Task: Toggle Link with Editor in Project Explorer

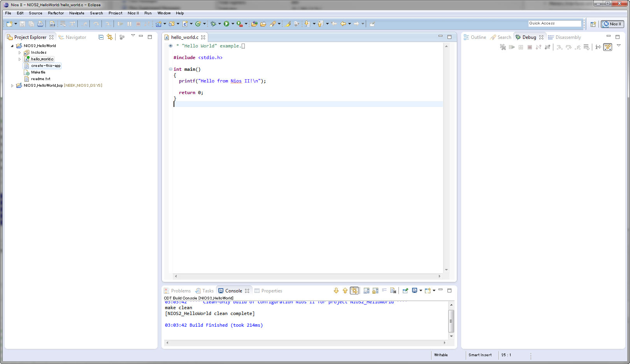Action: 110,37
